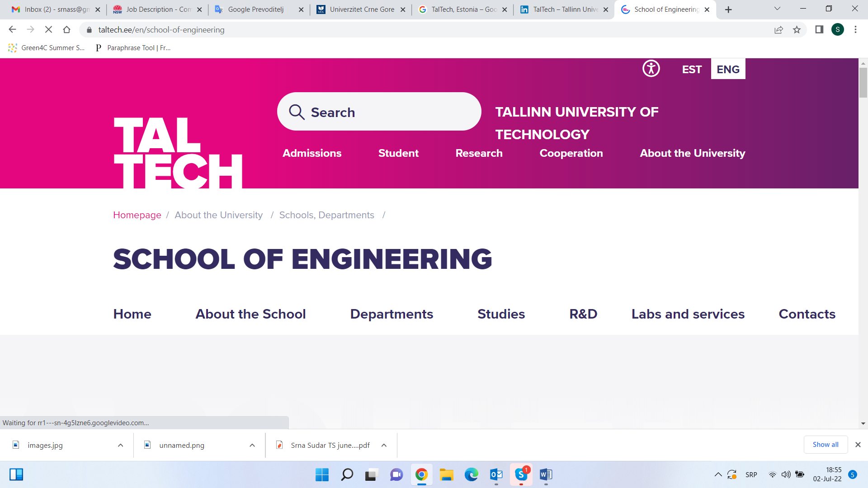Close the School of Engineering tab

coord(707,9)
